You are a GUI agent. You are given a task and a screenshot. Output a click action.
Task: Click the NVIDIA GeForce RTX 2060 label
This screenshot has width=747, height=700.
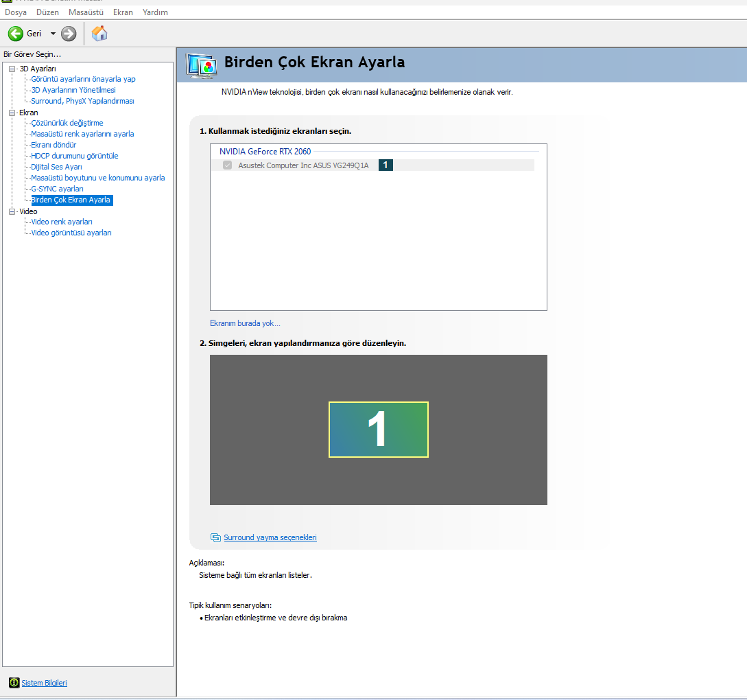coord(265,152)
